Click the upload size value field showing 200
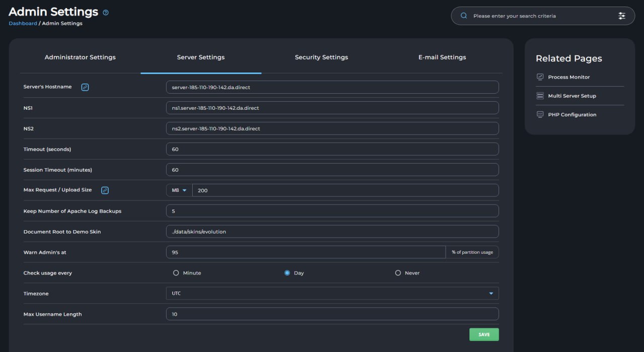 346,190
